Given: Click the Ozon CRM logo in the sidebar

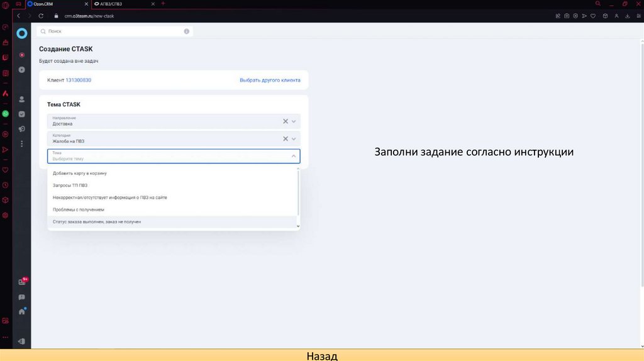Looking at the screenshot, I should (22, 33).
